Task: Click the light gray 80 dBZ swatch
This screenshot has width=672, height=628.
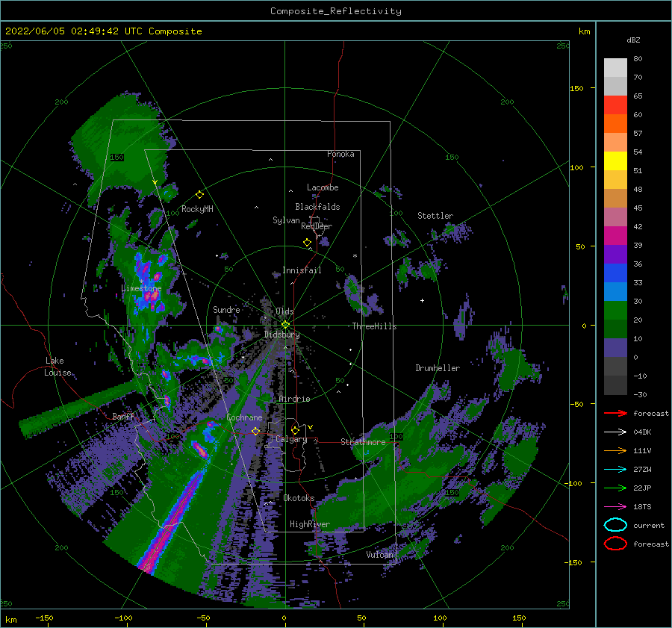Action: click(615, 67)
